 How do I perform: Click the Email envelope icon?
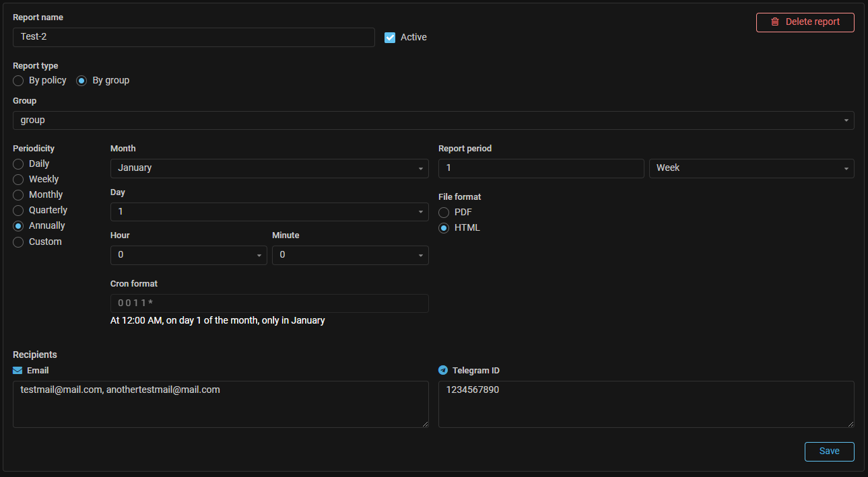click(x=18, y=371)
